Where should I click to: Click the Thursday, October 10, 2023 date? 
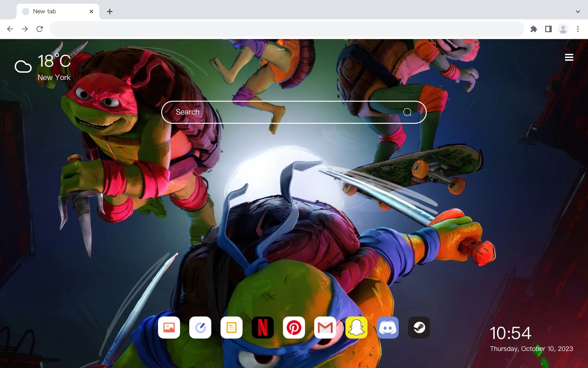click(x=531, y=349)
